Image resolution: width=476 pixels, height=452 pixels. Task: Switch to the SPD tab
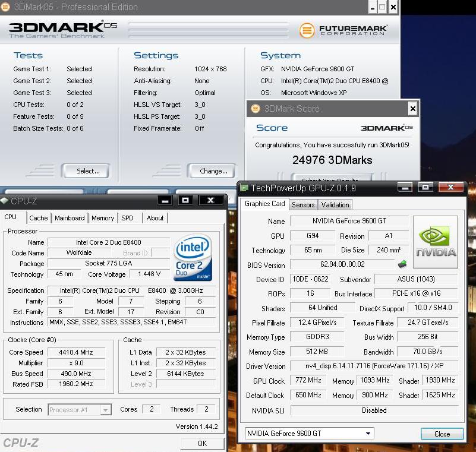127,218
